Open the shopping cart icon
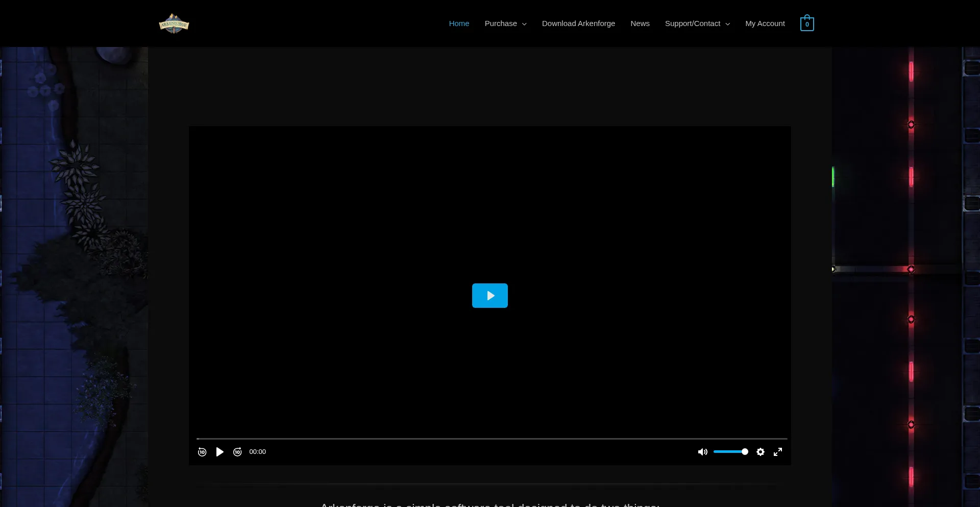980x507 pixels. coord(807,23)
